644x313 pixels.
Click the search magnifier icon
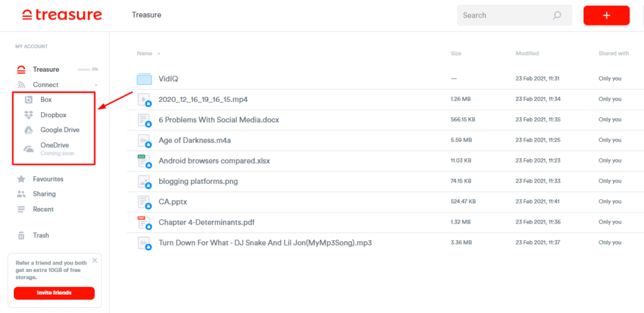point(557,16)
